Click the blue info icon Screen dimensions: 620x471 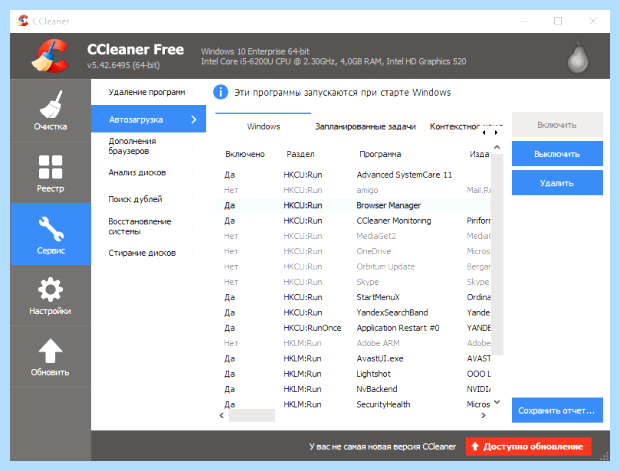point(221,92)
